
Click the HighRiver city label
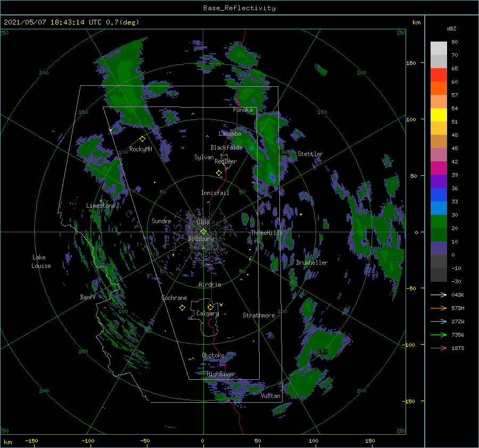(x=221, y=374)
